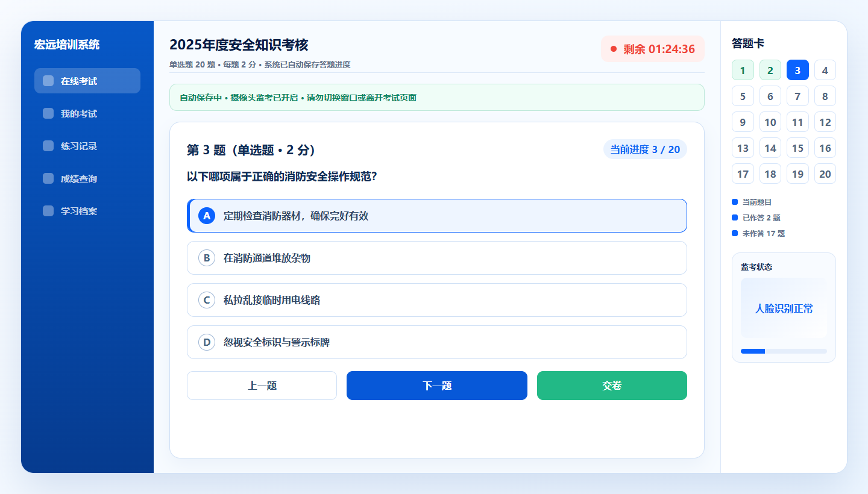Jump to question 6 in answer card
868x494 pixels.
click(x=770, y=96)
